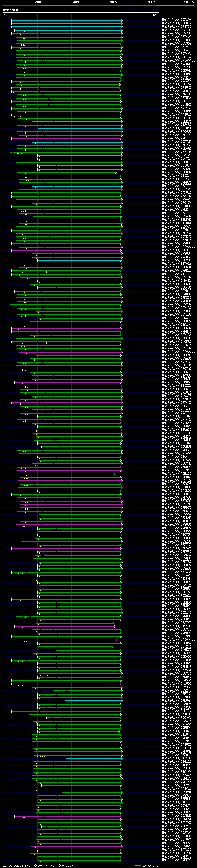Open hit UniRef100_Q8LDJ2

177,23
